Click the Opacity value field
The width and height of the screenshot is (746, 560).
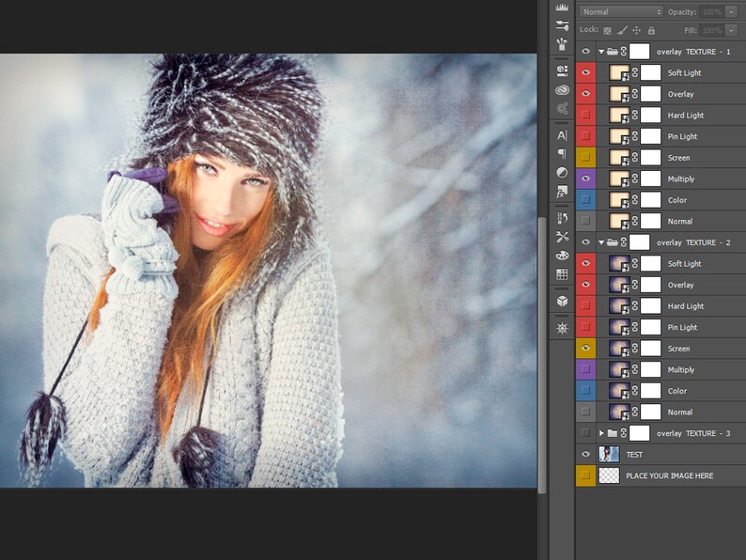point(712,12)
